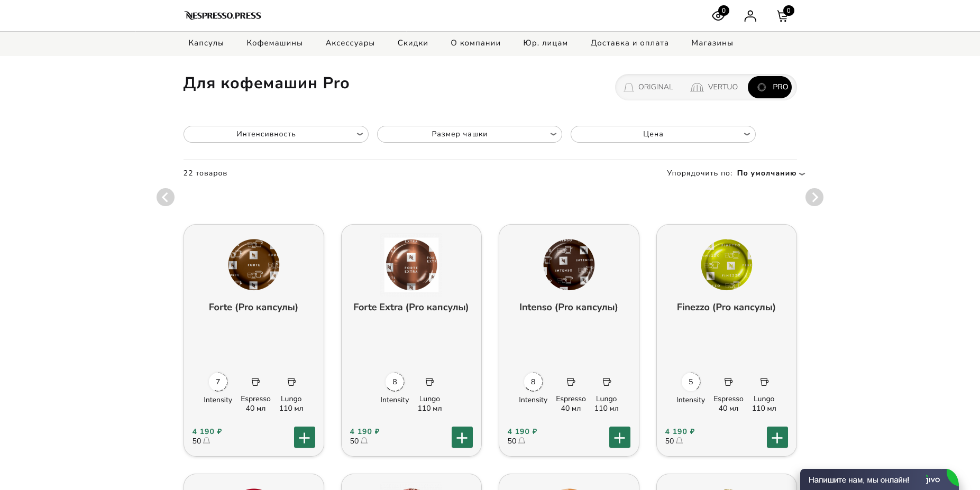Open the Магазины page
The height and width of the screenshot is (490, 980).
pos(712,43)
